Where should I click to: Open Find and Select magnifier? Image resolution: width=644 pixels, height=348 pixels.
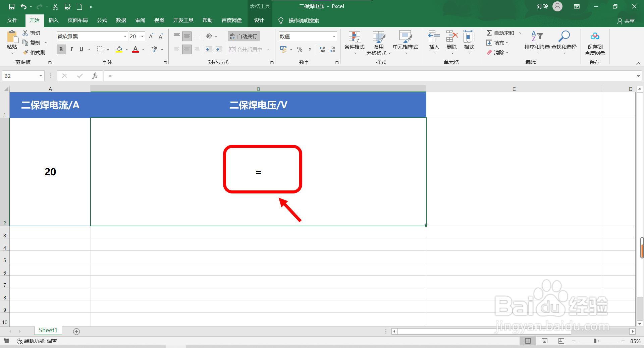tap(564, 43)
